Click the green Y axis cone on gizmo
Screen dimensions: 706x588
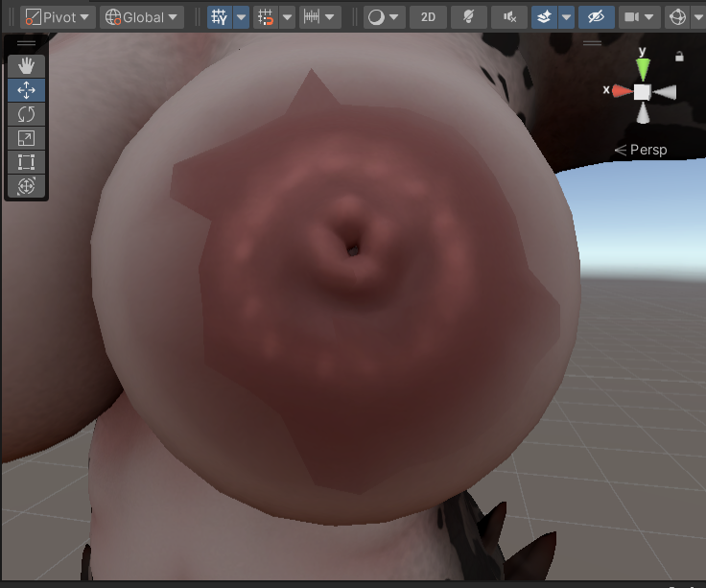(643, 68)
